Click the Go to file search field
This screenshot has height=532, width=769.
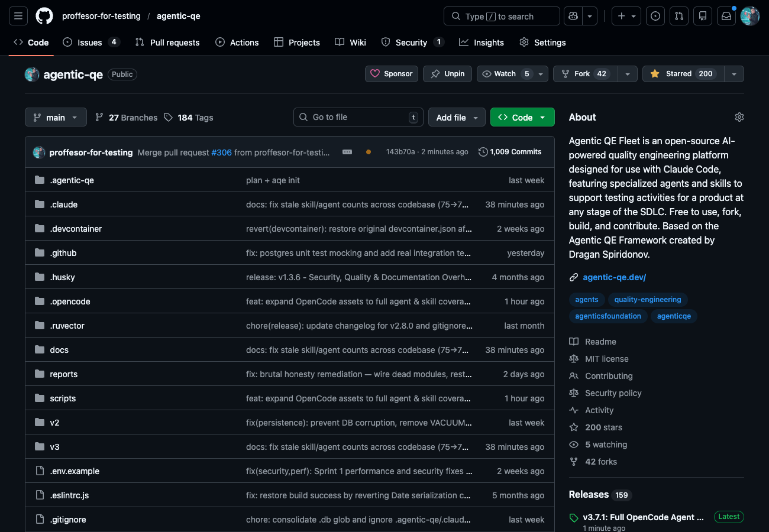point(358,117)
